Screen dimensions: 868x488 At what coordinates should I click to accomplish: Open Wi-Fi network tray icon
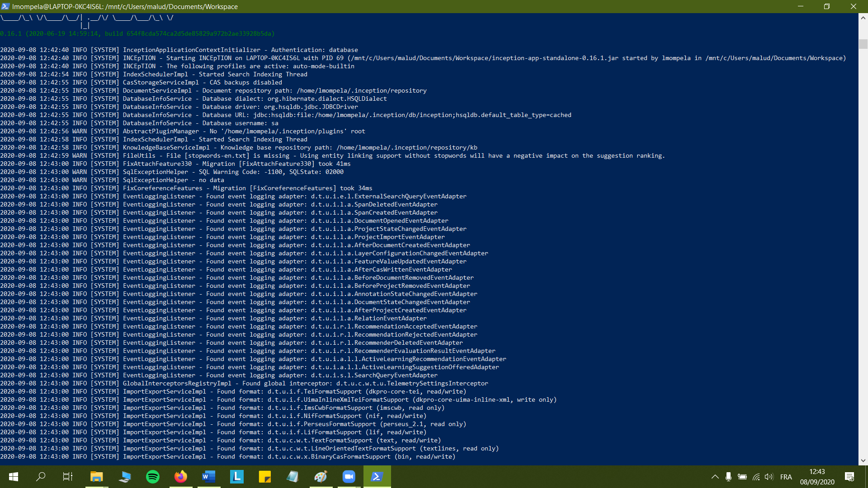pos(756,477)
